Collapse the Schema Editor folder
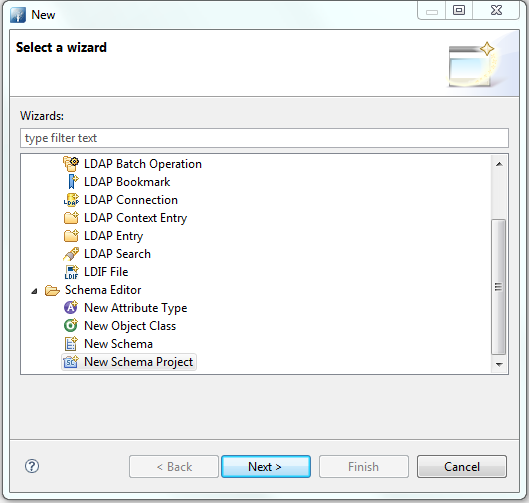529x503 pixels. click(x=34, y=291)
